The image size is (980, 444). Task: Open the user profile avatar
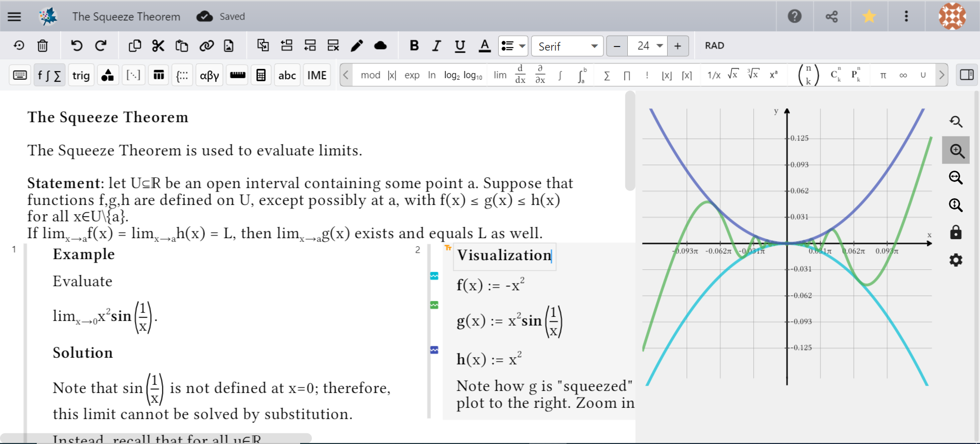tap(952, 16)
